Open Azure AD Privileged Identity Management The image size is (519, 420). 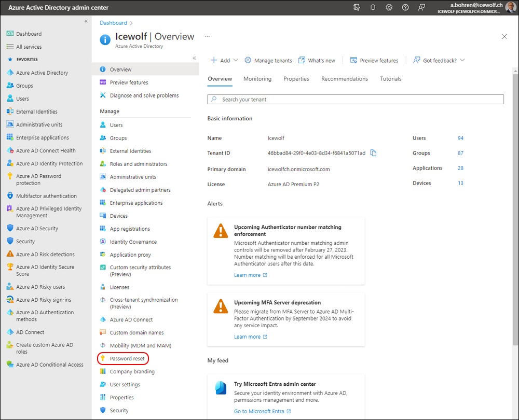(x=49, y=212)
